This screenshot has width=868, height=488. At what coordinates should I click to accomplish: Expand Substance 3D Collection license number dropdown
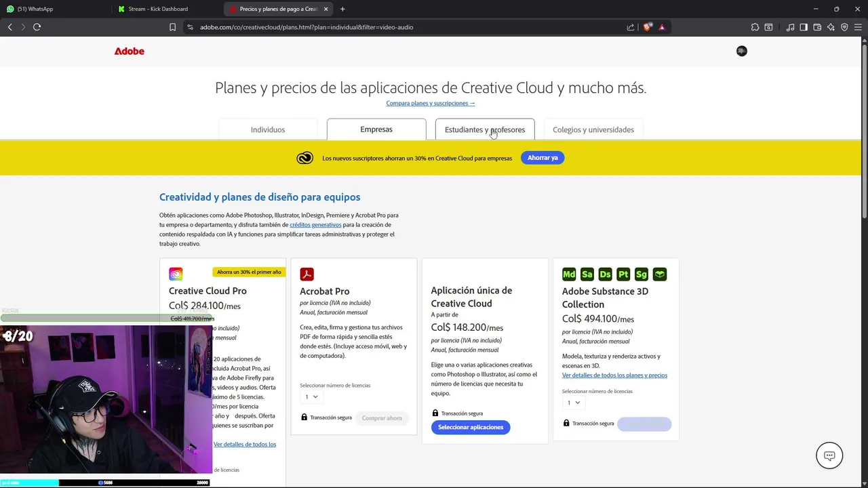[574, 403]
